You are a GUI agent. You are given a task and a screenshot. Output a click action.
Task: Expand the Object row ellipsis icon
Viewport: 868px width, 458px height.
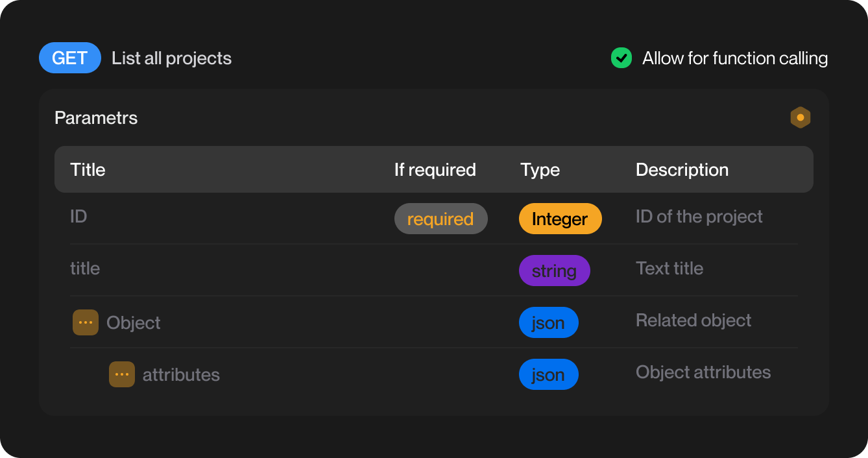pos(86,322)
